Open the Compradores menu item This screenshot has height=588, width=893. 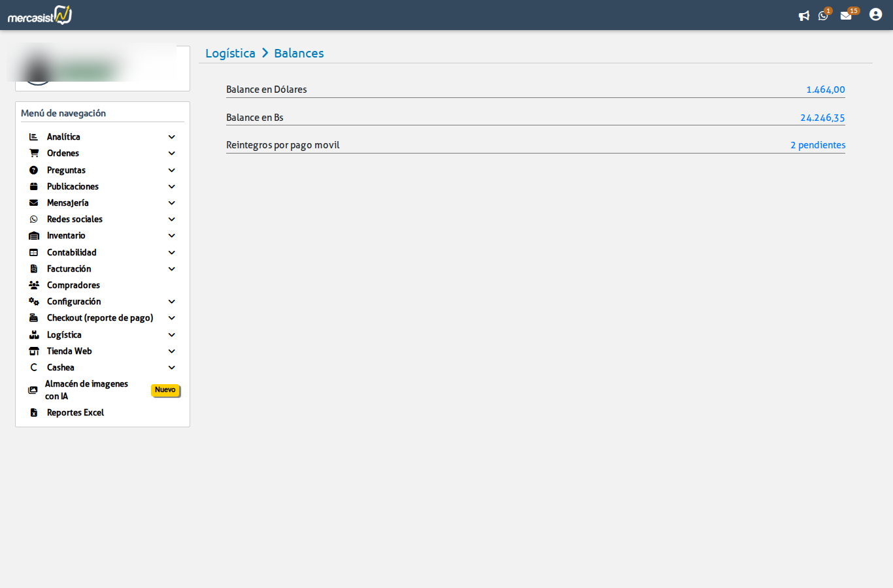pos(73,286)
